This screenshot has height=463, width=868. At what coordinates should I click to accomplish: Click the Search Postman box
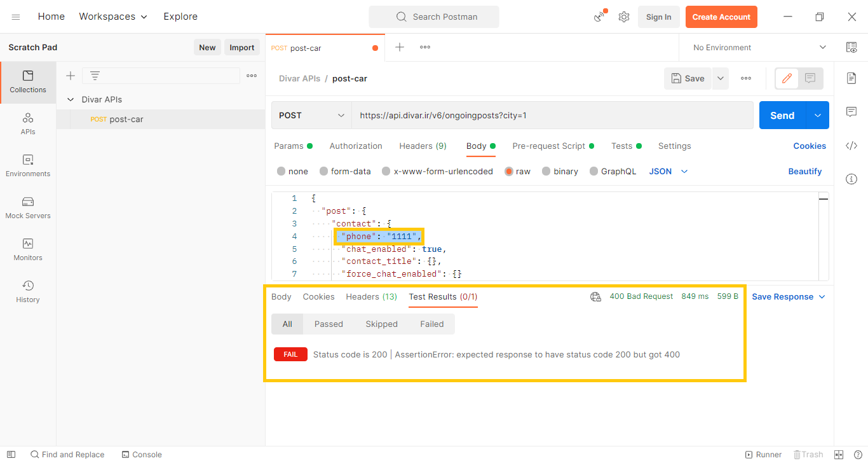click(x=434, y=17)
